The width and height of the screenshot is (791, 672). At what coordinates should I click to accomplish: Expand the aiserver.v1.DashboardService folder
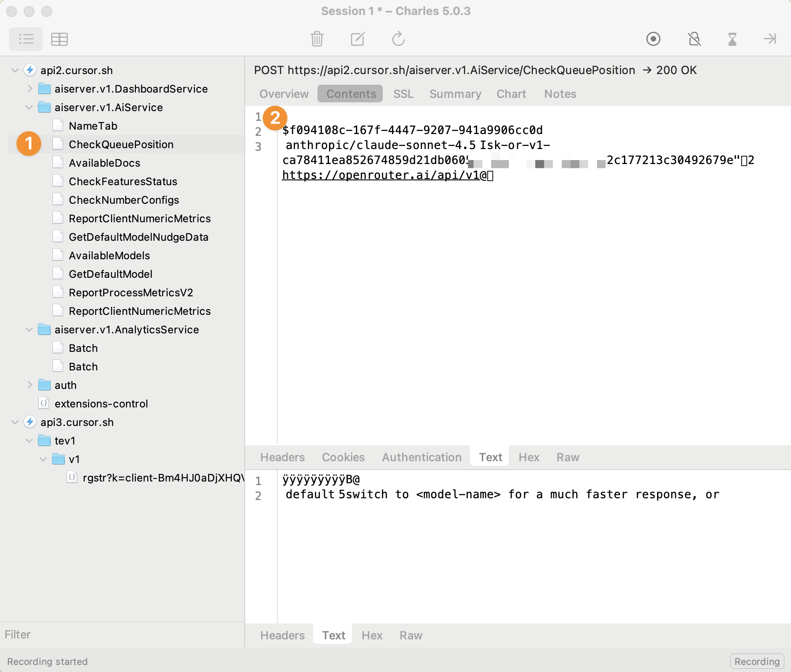click(x=30, y=89)
